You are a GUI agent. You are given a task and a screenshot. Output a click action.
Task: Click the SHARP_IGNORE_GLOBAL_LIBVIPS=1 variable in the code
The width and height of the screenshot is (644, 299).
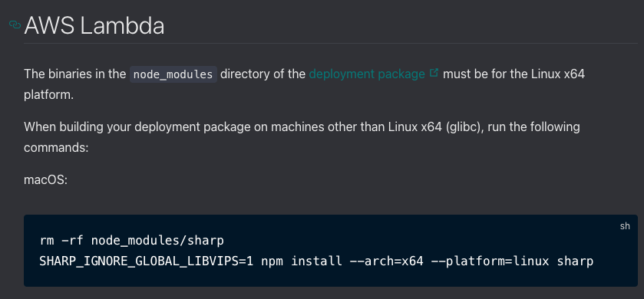click(x=146, y=261)
